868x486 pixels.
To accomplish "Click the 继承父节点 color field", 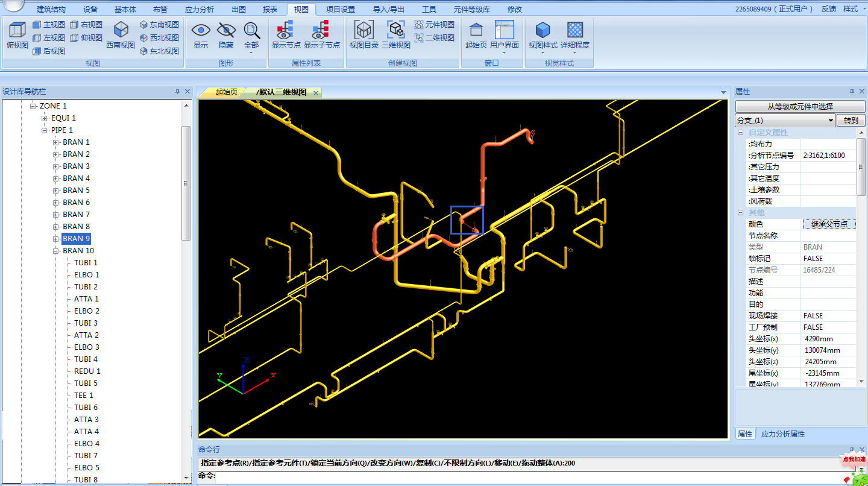I will (x=829, y=224).
